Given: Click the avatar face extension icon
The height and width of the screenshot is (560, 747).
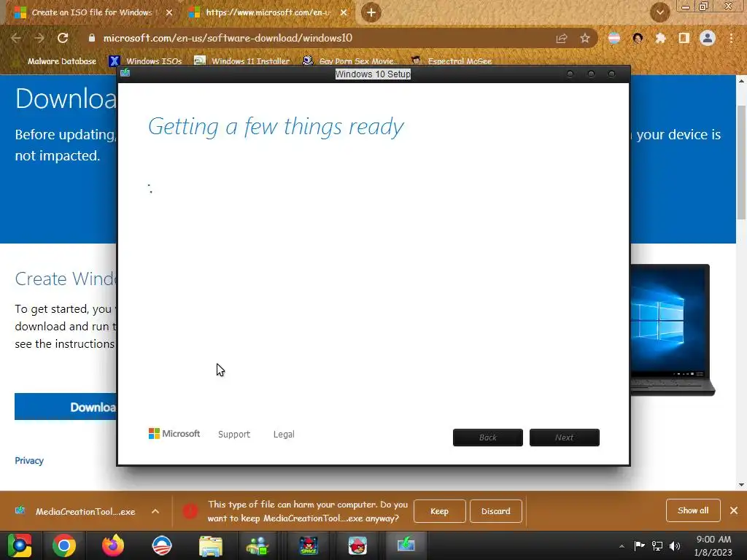Looking at the screenshot, I should [x=638, y=38].
